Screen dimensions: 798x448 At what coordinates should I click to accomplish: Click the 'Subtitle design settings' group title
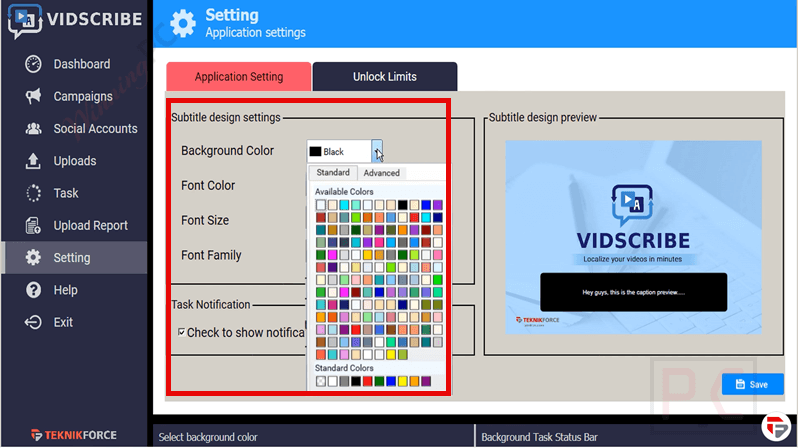point(226,118)
